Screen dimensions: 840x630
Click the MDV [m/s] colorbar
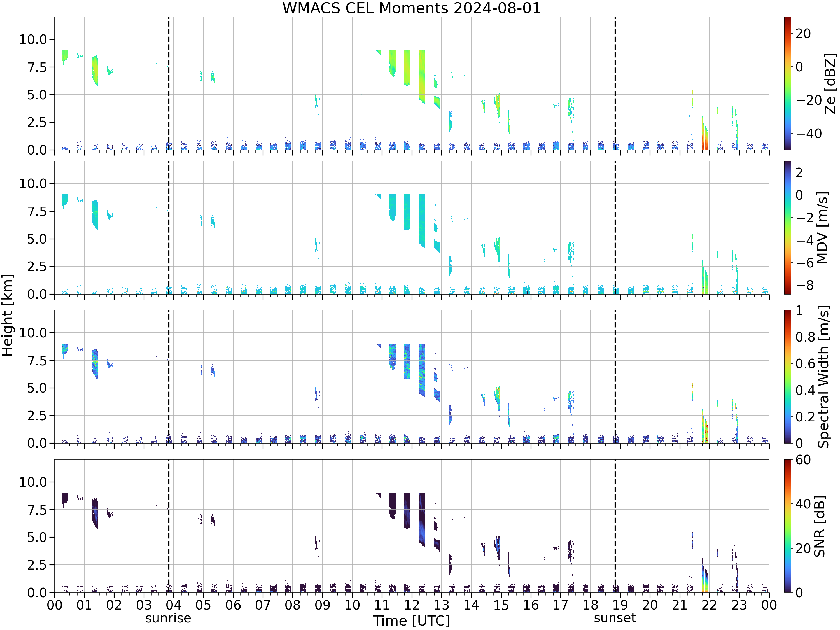coord(788,227)
